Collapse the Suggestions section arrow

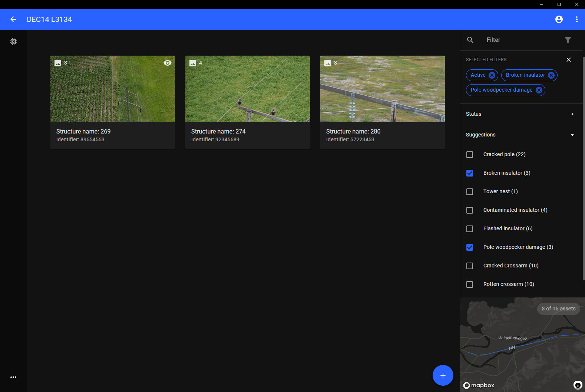572,135
